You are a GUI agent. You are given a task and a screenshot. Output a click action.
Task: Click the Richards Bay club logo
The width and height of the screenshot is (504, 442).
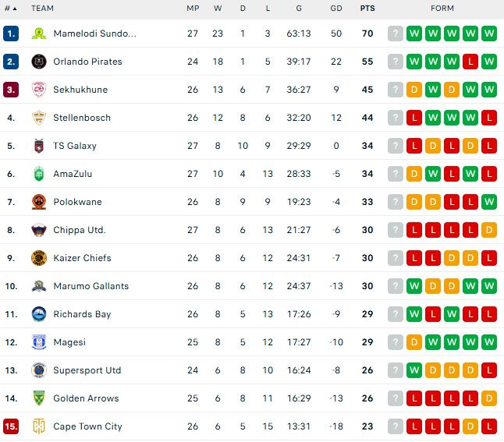[39, 314]
